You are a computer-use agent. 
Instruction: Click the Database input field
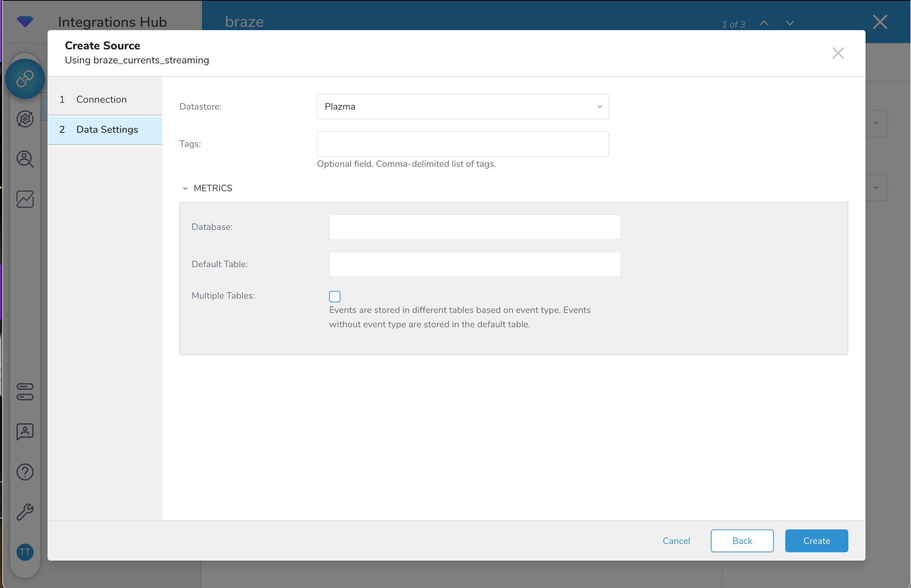(474, 227)
